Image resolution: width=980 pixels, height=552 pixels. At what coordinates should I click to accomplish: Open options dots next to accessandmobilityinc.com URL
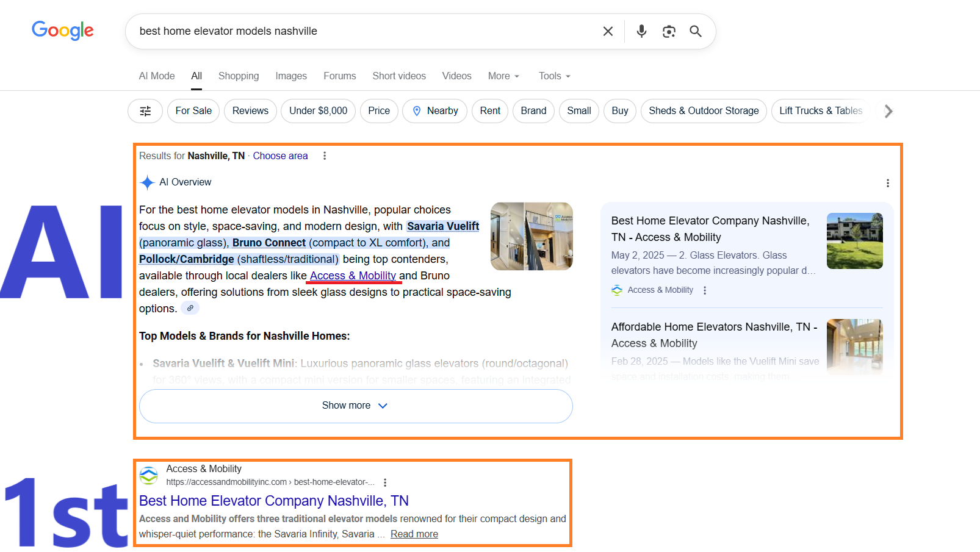pyautogui.click(x=385, y=482)
